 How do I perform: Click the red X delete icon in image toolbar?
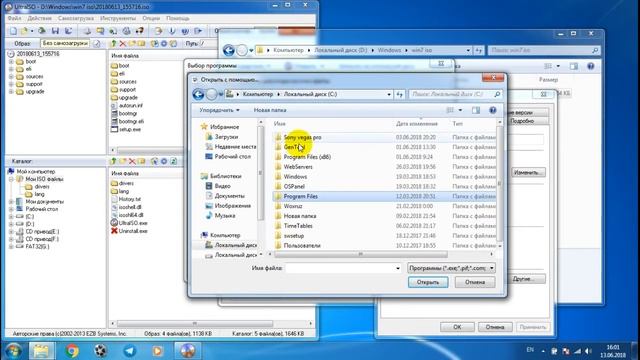122,43
